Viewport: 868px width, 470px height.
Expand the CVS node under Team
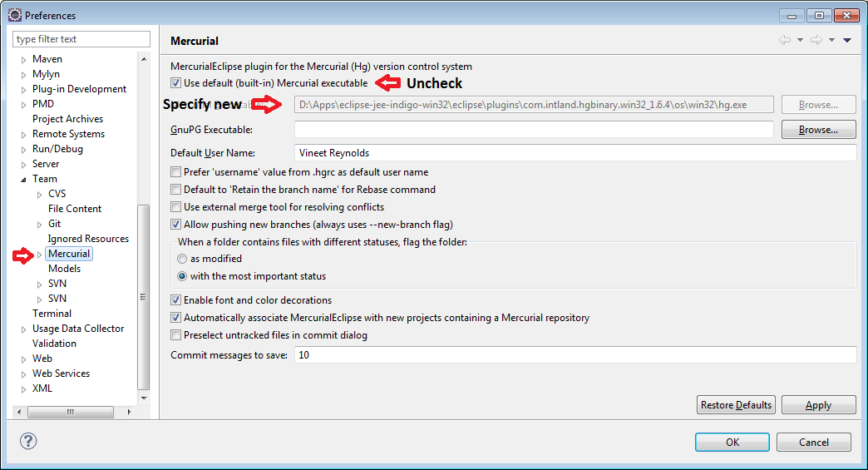point(39,195)
